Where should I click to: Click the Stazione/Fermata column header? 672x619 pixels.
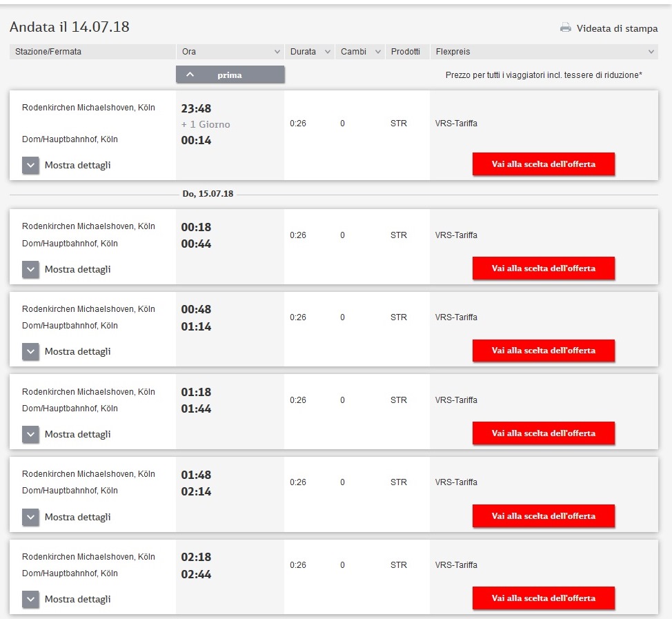point(92,52)
